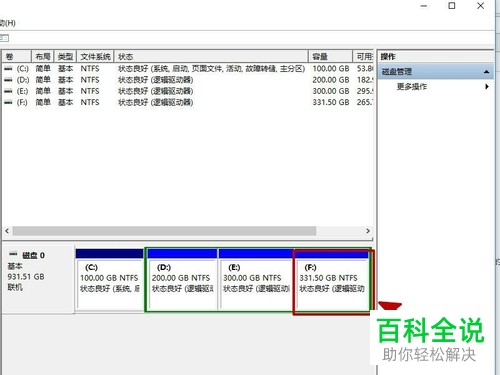Click the C: status text mentioning 主分区
The image size is (500, 375).
(211, 69)
